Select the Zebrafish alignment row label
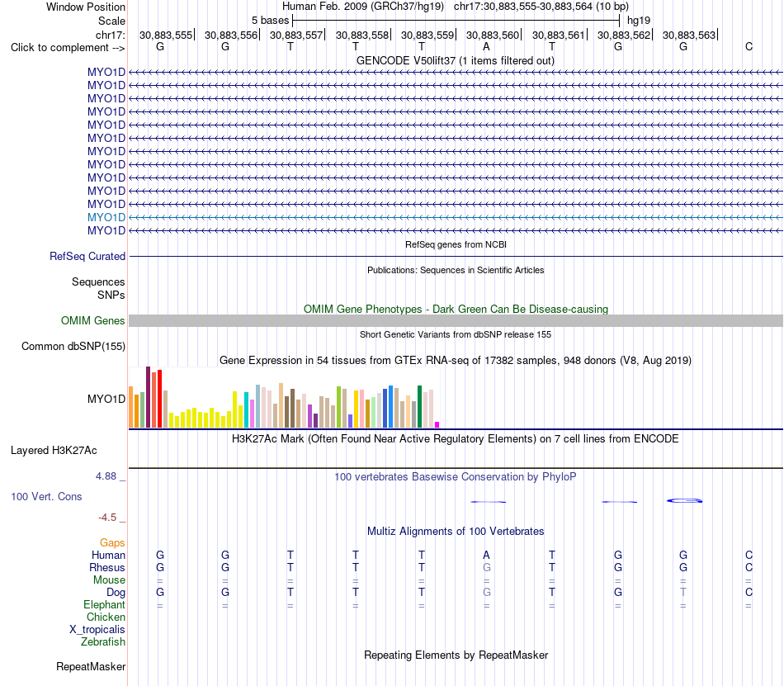The height and width of the screenshot is (686, 784). (103, 642)
